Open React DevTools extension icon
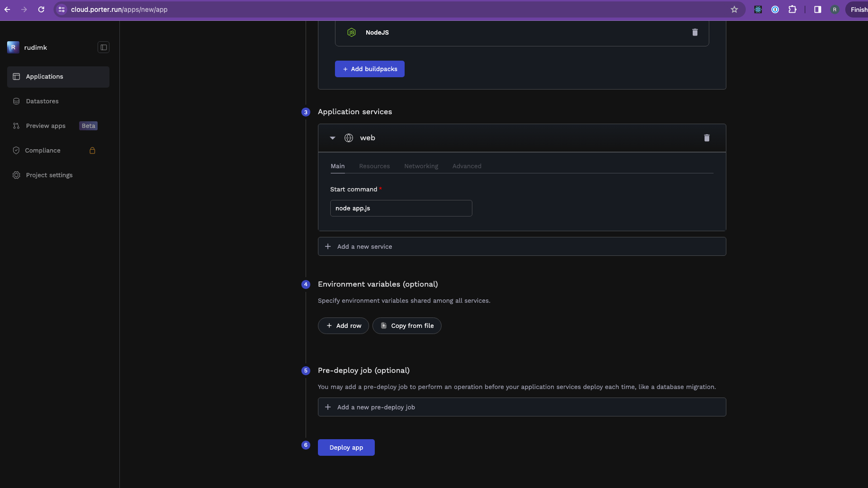This screenshot has height=488, width=868. (x=758, y=9)
